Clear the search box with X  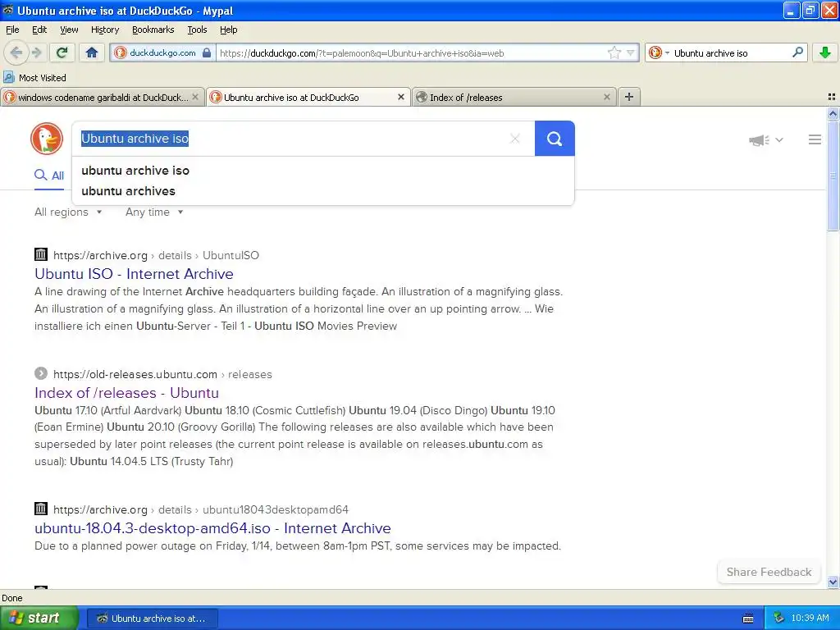514,139
